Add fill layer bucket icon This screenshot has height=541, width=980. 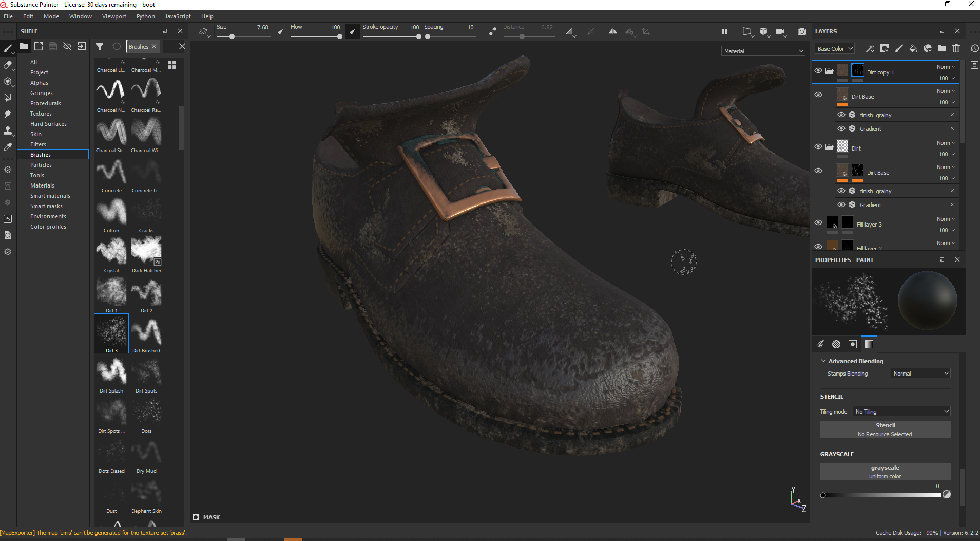913,49
